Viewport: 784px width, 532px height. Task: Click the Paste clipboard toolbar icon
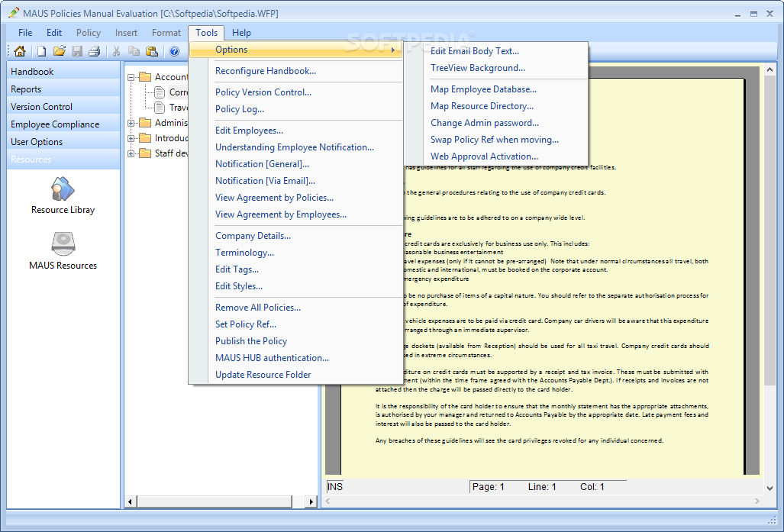pos(152,51)
